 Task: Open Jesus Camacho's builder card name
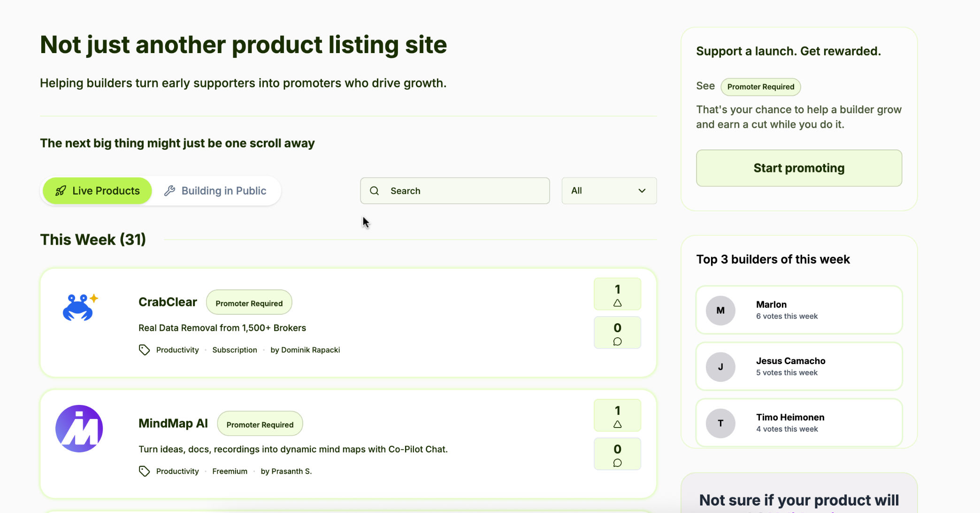pos(790,361)
